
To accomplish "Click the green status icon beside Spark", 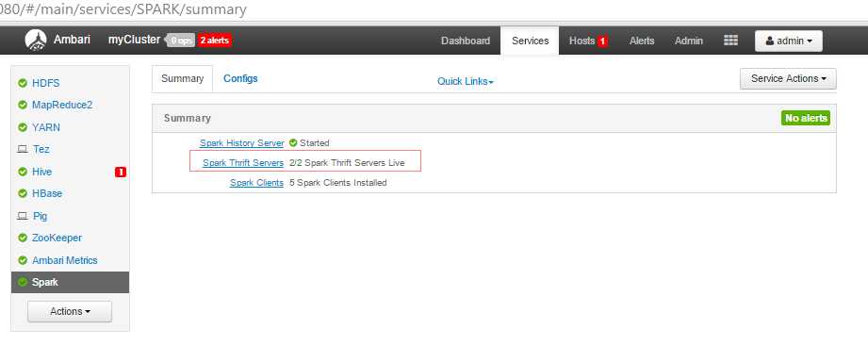I will 23,282.
